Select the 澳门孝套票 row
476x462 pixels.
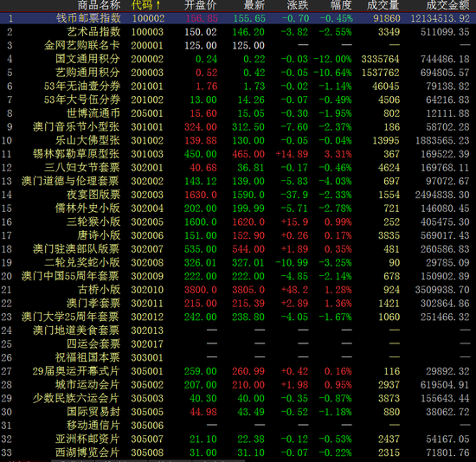(x=238, y=304)
